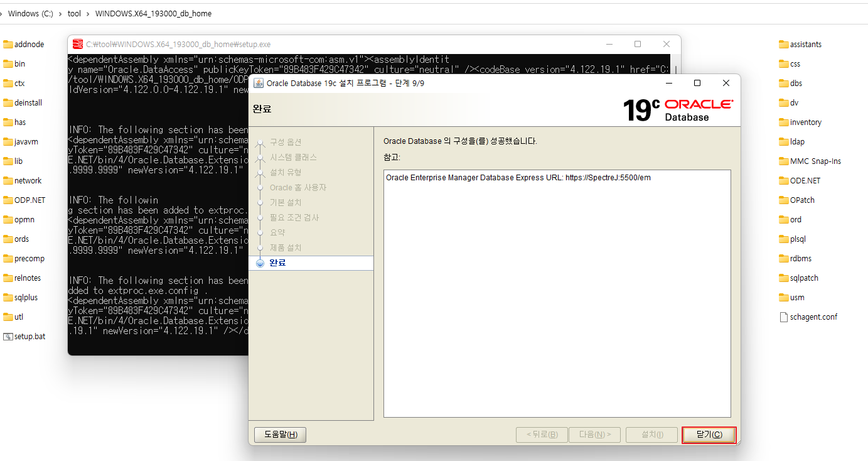
Task: Open the bin folder icon
Action: point(8,64)
